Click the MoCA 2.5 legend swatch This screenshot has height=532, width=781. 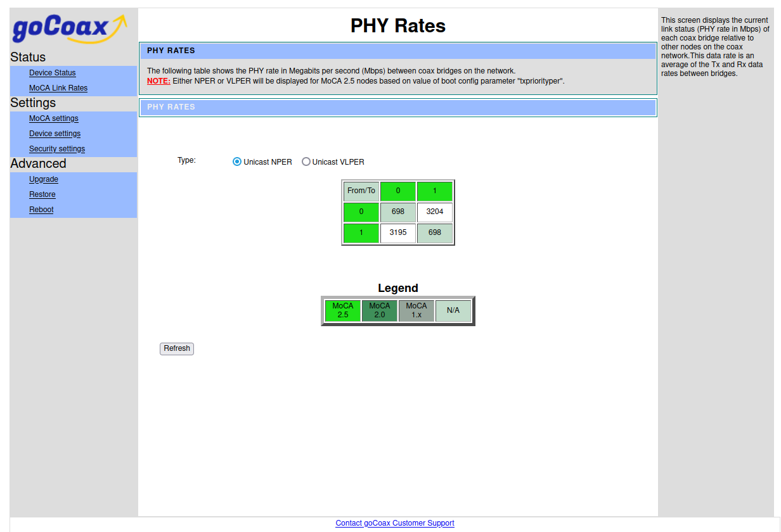tap(343, 310)
